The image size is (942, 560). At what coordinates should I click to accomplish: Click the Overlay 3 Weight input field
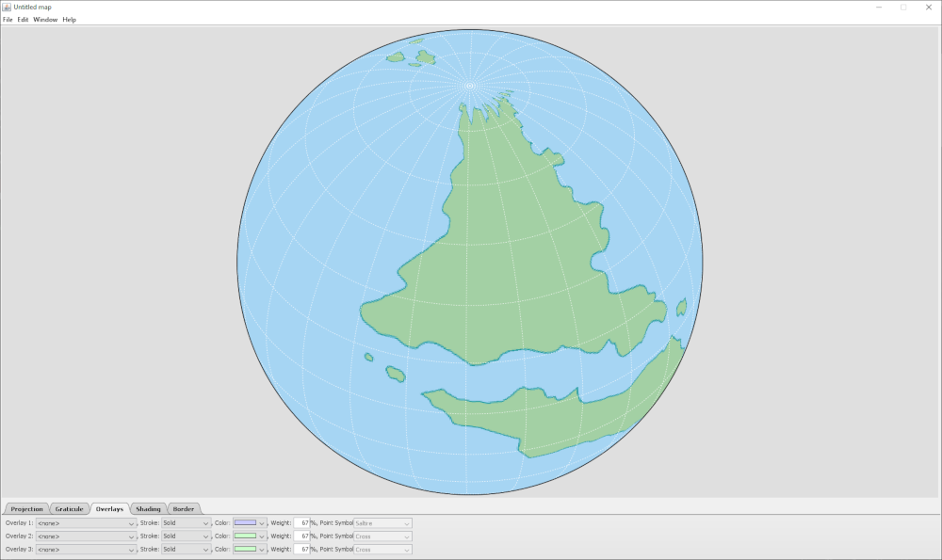[x=301, y=550]
